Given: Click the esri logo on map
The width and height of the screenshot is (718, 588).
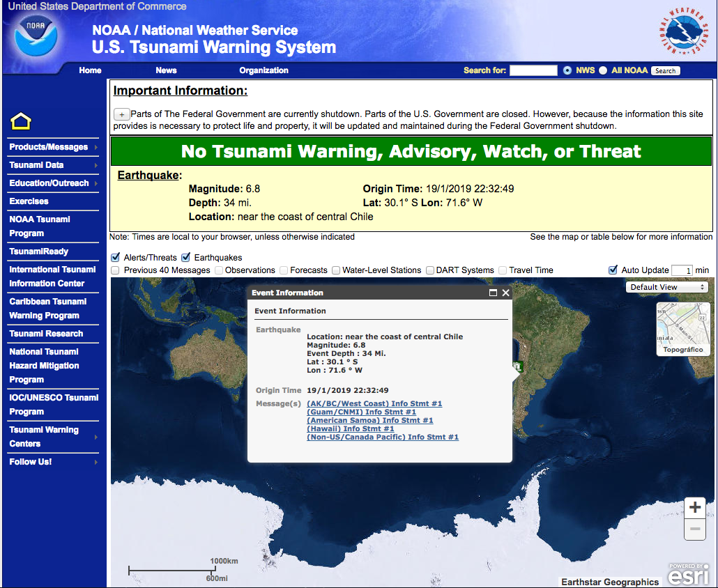Looking at the screenshot, I should click(689, 574).
